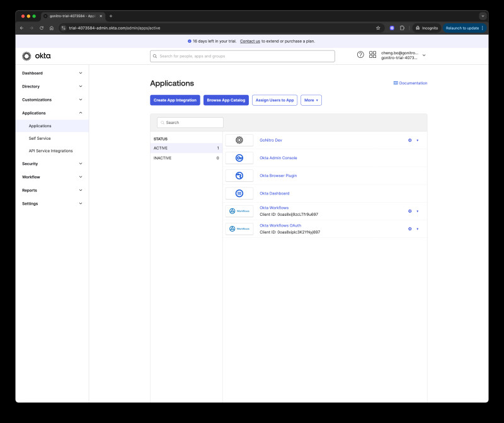
Task: Click the purple browser extension icon
Action: coord(392,28)
